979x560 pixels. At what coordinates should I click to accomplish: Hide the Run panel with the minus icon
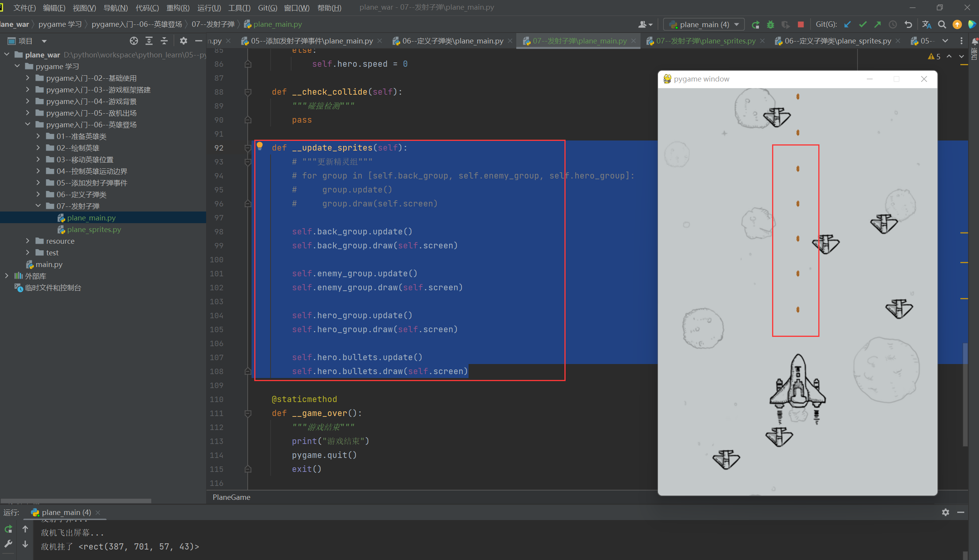(x=961, y=512)
